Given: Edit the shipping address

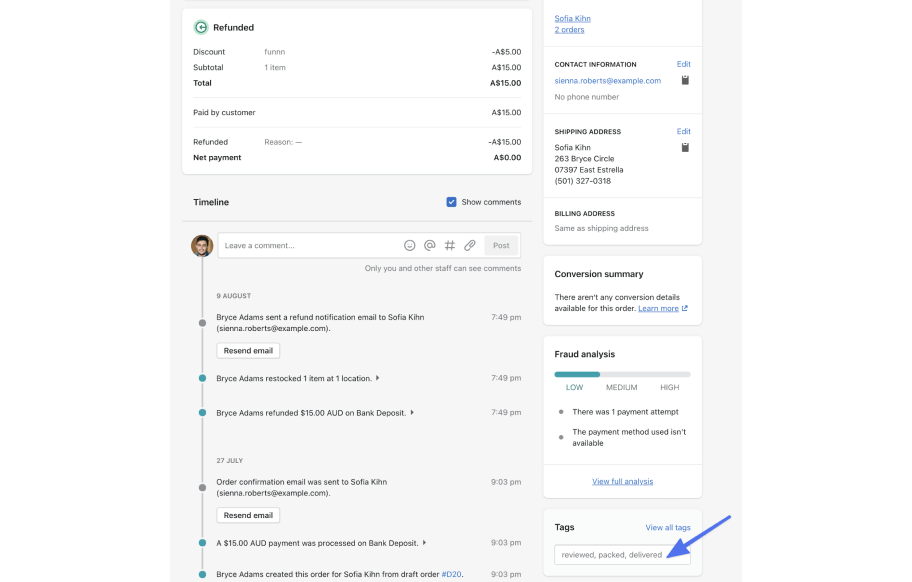Looking at the screenshot, I should pos(684,131).
